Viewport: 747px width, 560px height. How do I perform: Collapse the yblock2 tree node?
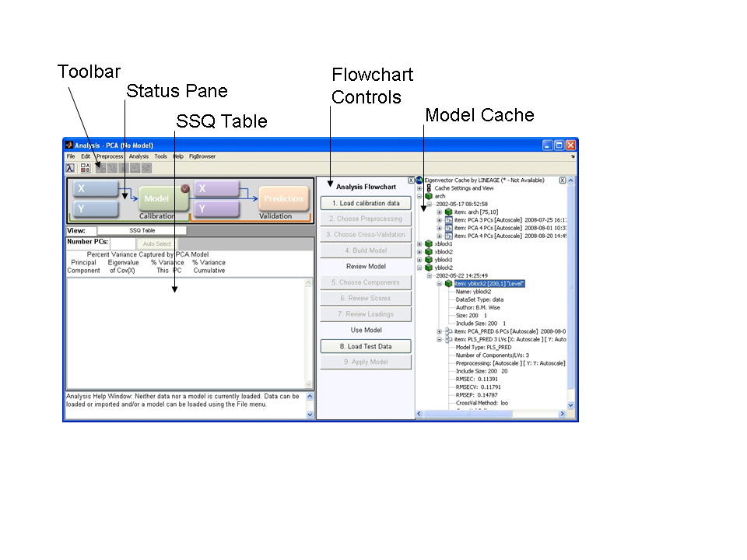click(419, 268)
